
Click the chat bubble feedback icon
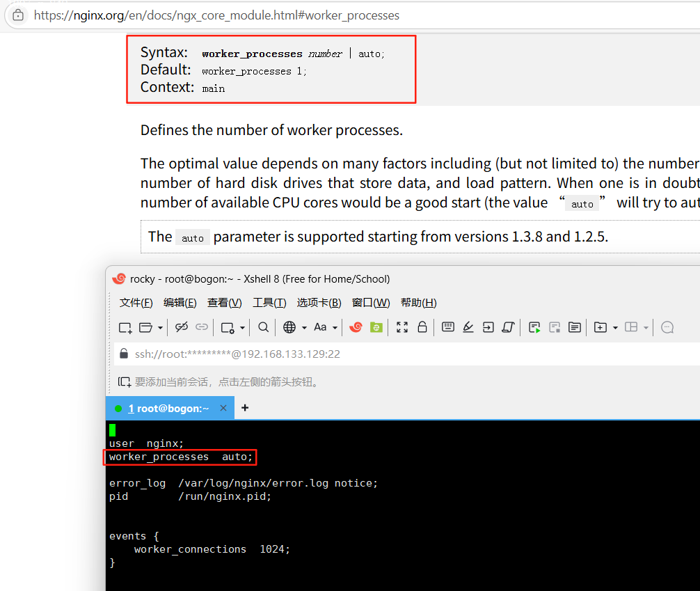667,327
